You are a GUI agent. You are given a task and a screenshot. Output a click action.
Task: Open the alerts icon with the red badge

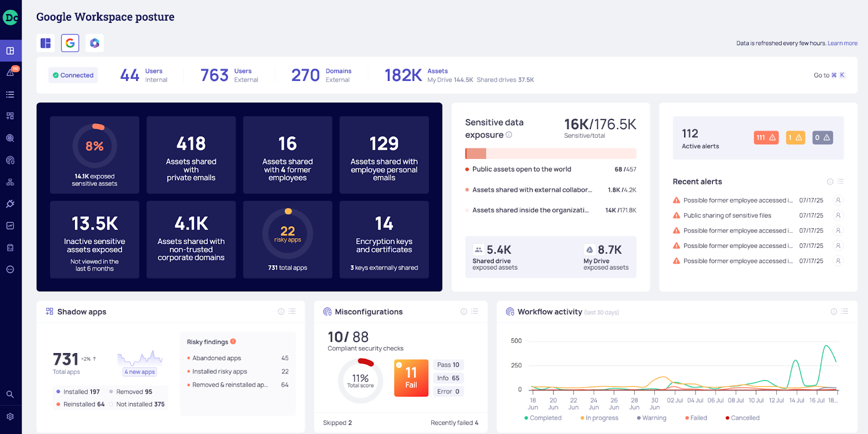click(10, 72)
